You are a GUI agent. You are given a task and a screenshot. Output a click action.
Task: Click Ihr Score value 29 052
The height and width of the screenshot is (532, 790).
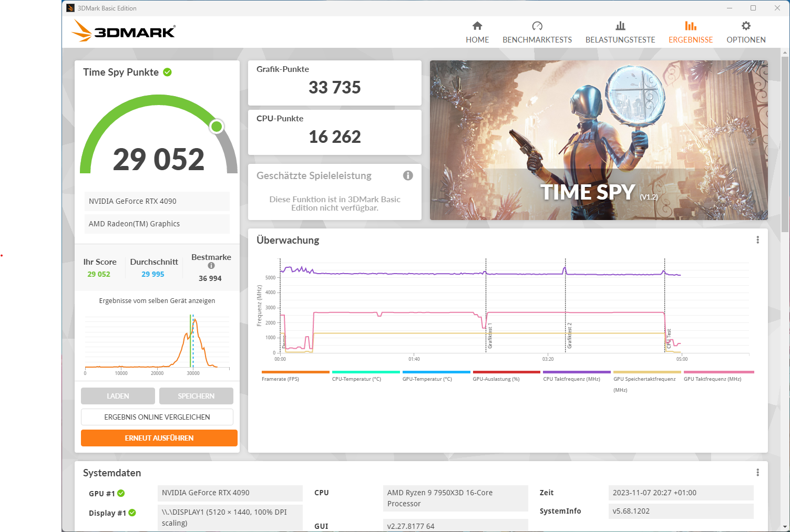99,274
